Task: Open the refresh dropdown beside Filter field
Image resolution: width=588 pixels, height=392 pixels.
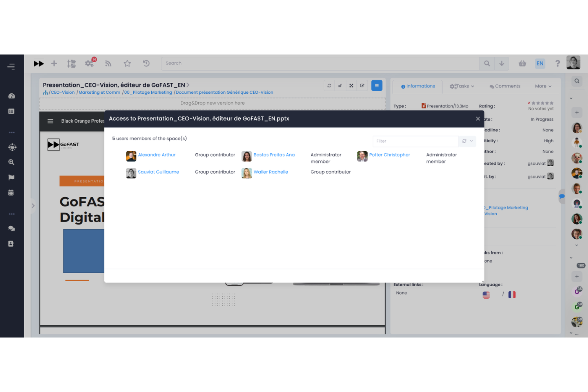Action: [467, 141]
